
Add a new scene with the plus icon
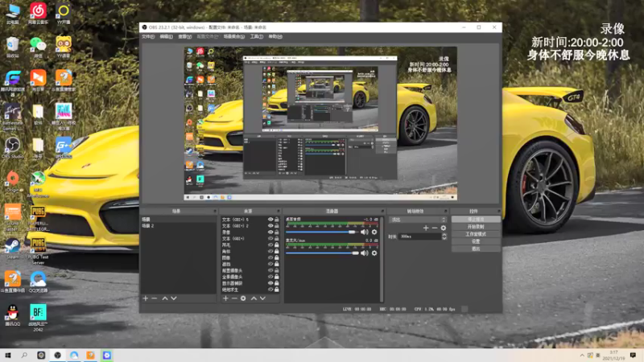click(x=146, y=298)
